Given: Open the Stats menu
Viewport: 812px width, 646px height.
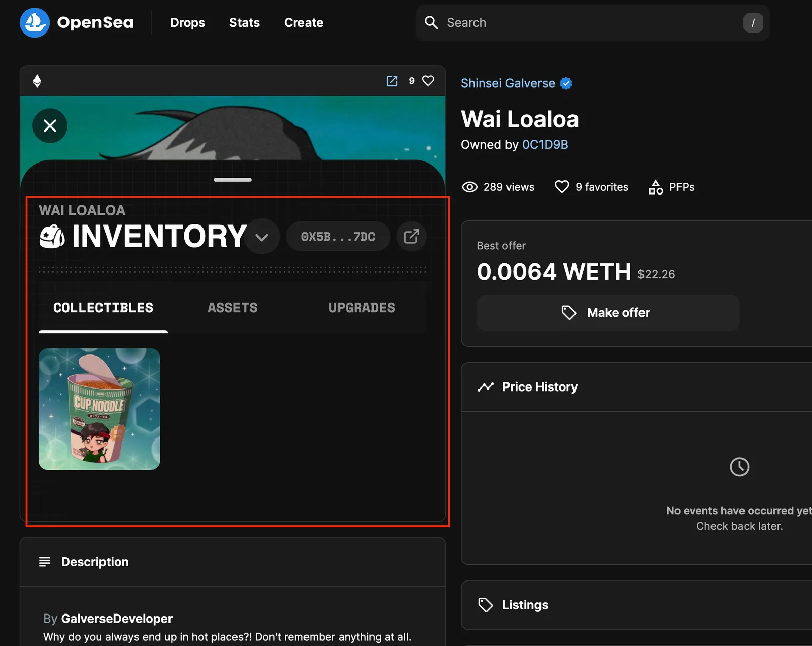Looking at the screenshot, I should tap(244, 23).
